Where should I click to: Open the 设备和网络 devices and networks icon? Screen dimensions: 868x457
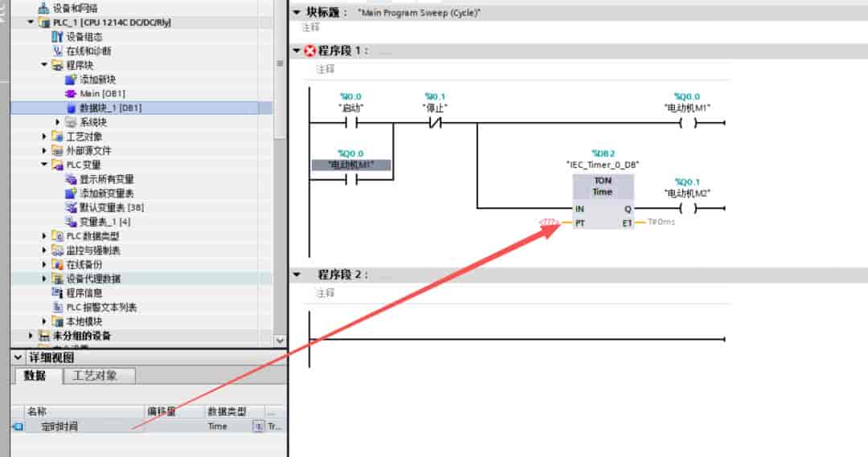(x=43, y=8)
